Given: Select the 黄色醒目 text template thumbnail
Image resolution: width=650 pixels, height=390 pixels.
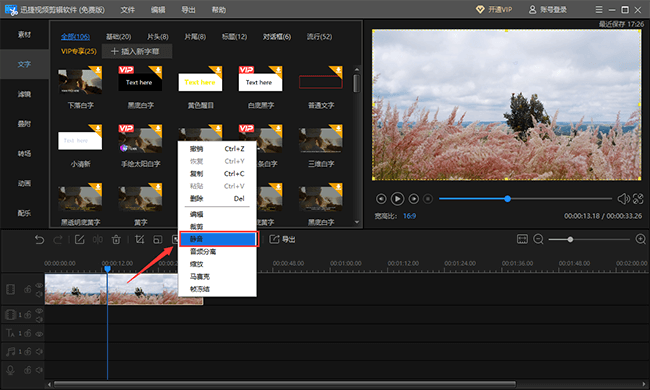Looking at the screenshot, I should pyautogui.click(x=200, y=80).
